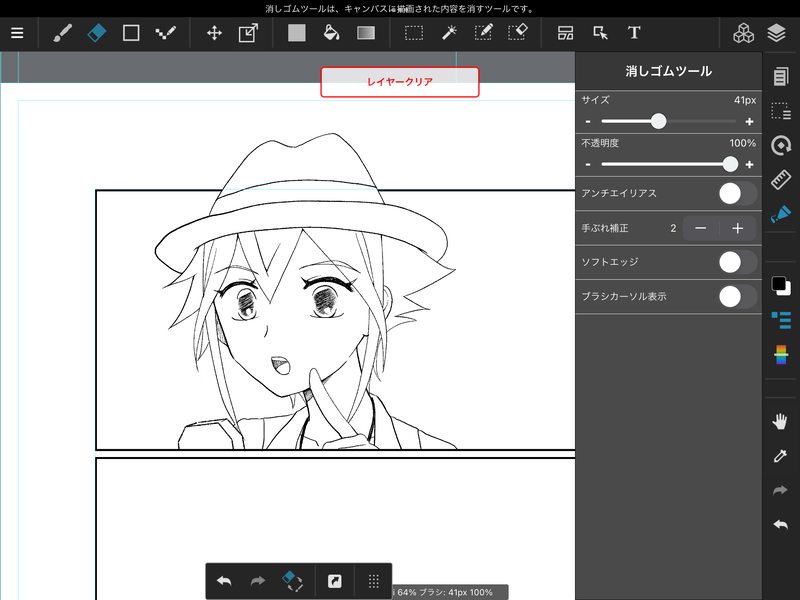Open the Layers panel
Screen dimensions: 800x600
click(777, 33)
